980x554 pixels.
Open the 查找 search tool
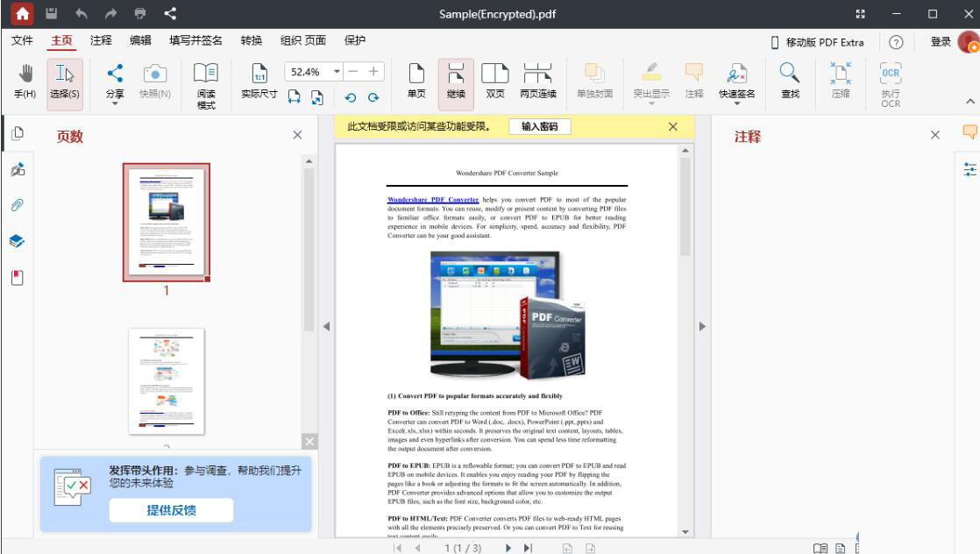(x=790, y=82)
